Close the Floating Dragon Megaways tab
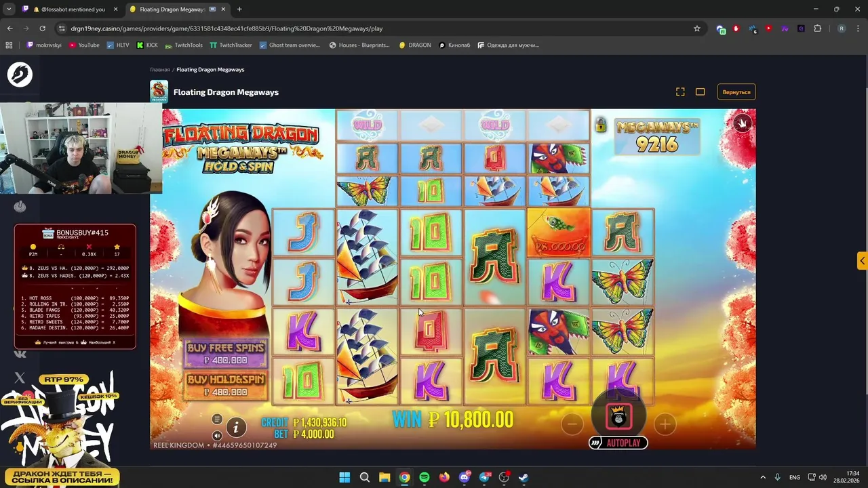 (223, 9)
